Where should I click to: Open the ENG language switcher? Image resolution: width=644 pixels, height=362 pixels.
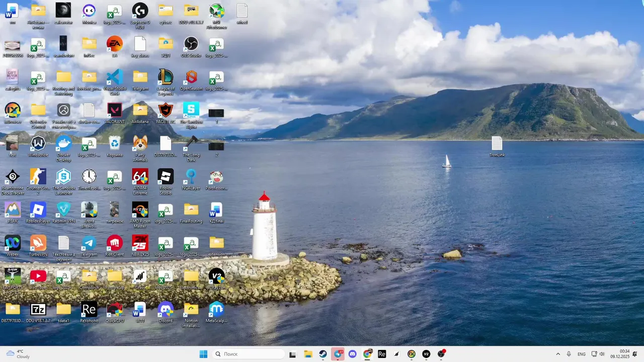pos(582,354)
